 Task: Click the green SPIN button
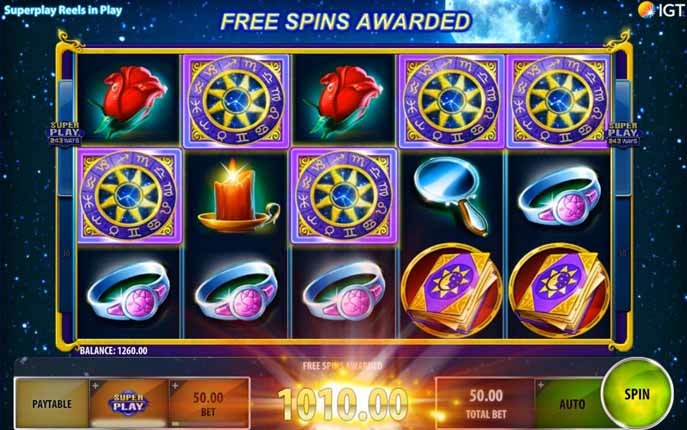tap(637, 394)
